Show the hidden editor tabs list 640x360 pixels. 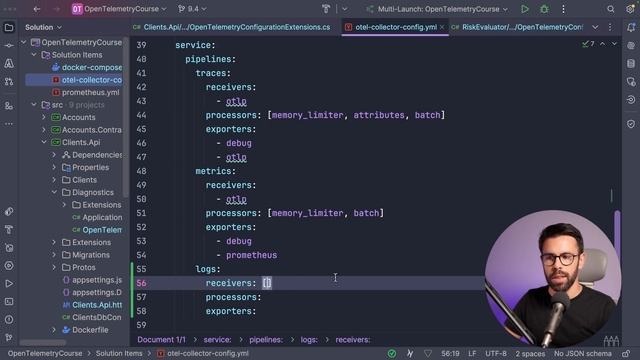pyautogui.click(x=595, y=27)
